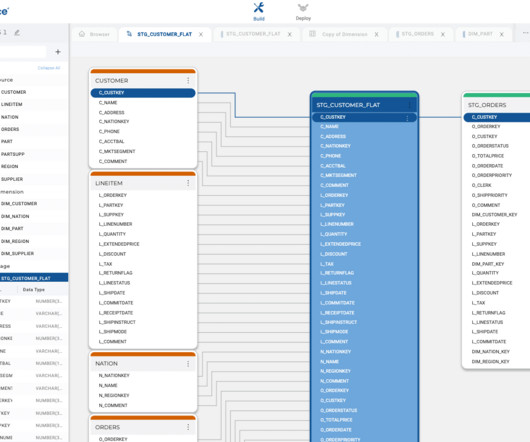Screen dimensions: 530x442
Task: Click the sidebar search field
Action: 22,52
